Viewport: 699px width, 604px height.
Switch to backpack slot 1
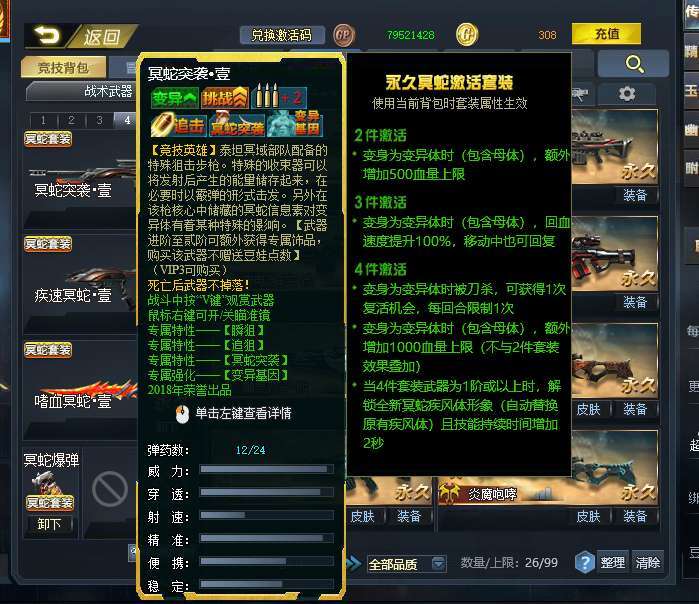point(43,120)
